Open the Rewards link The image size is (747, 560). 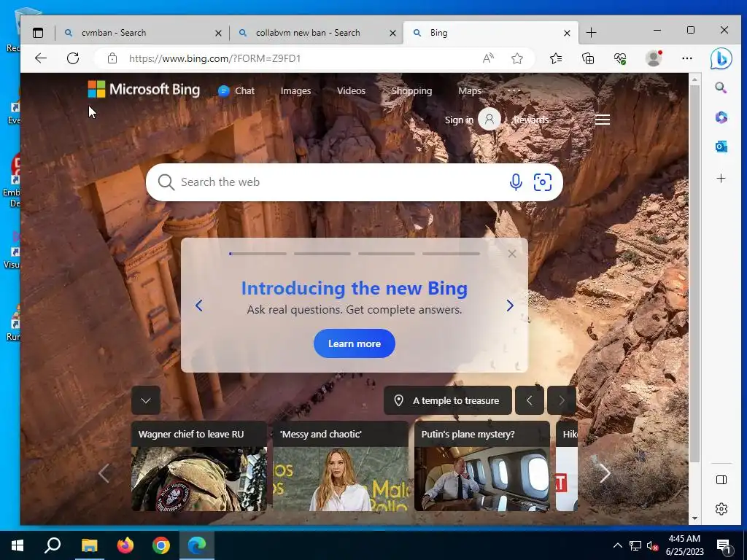click(x=531, y=120)
